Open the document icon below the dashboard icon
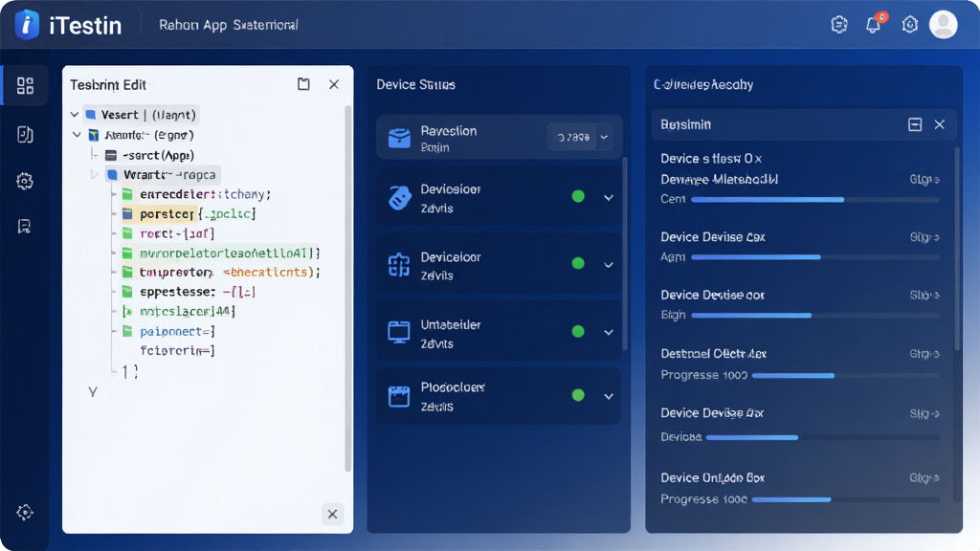This screenshot has height=551, width=980. [x=25, y=134]
